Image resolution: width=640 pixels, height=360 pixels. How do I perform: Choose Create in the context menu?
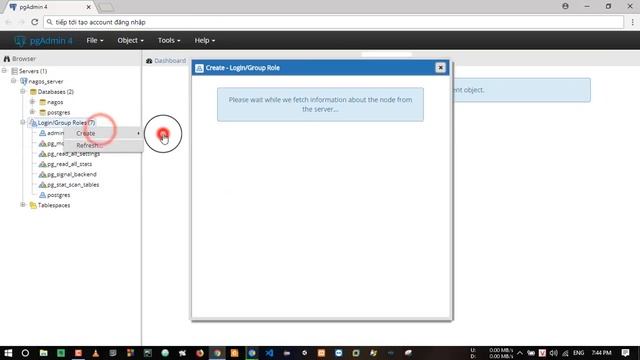coord(103,133)
